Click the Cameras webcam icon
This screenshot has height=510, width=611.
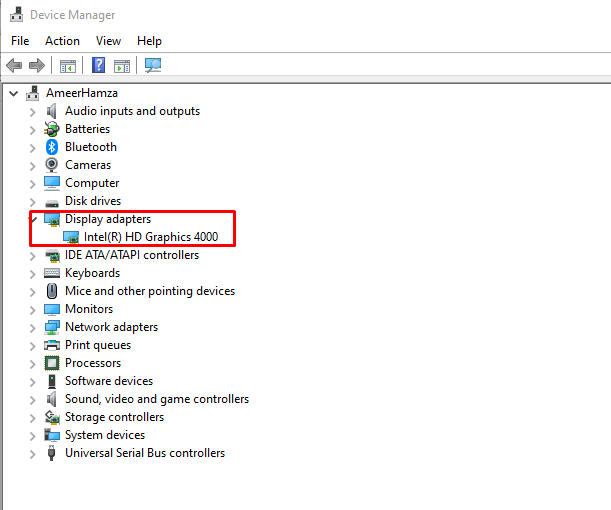[x=52, y=165]
